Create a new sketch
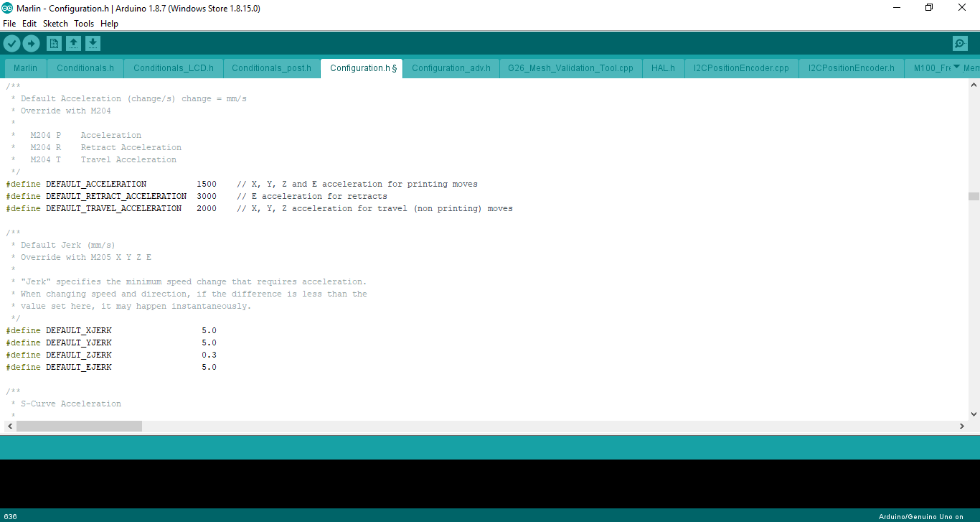Screen dimensions: 980x522 point(54,43)
